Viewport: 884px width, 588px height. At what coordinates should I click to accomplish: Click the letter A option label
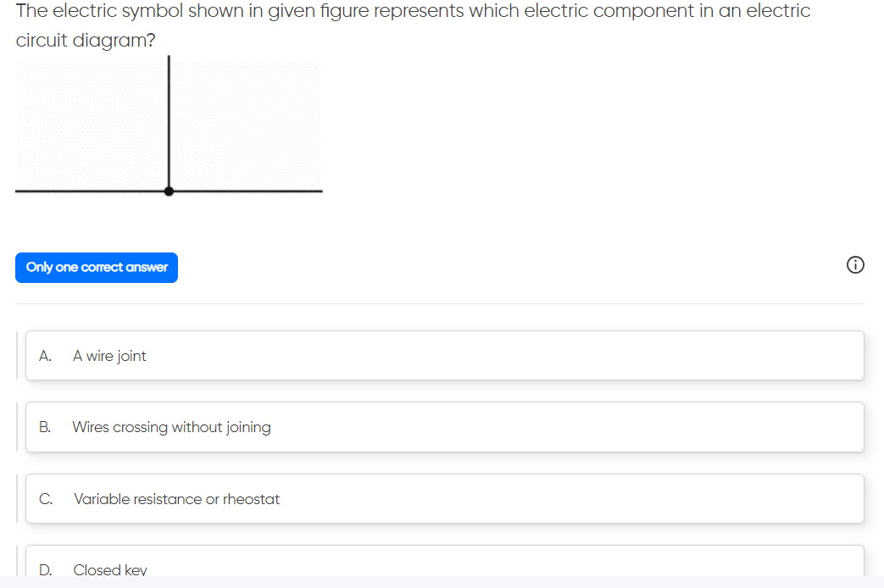click(x=45, y=357)
